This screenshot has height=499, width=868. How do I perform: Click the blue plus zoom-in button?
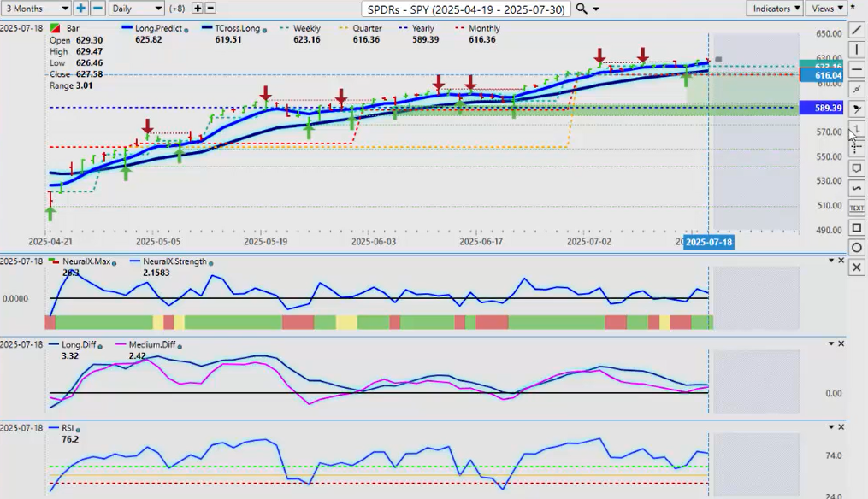click(x=80, y=9)
